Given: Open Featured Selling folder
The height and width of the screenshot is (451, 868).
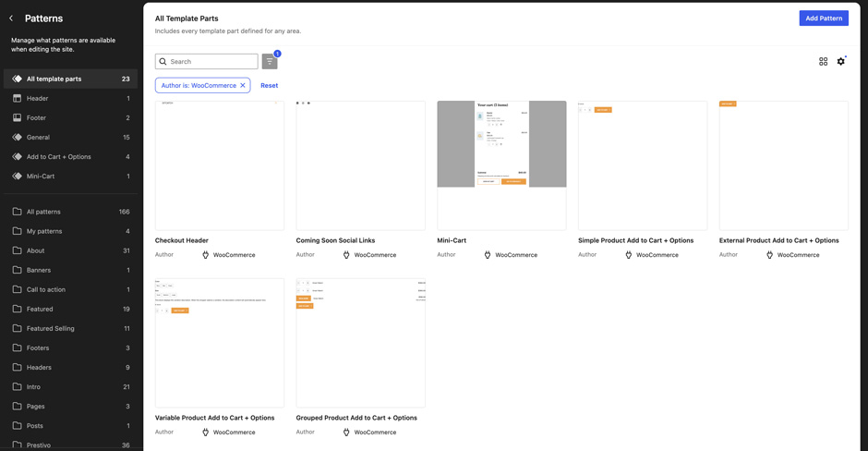Looking at the screenshot, I should [x=70, y=328].
